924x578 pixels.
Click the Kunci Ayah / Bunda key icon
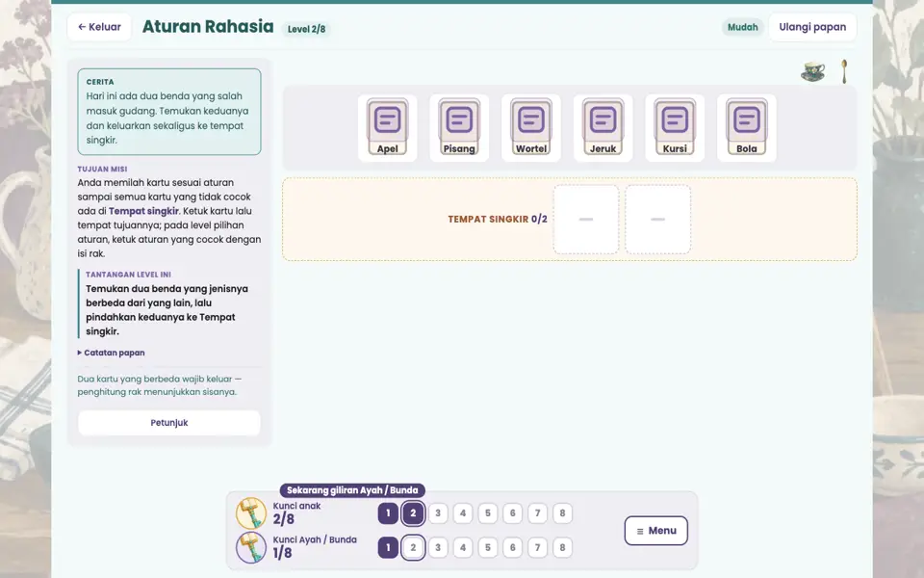pyautogui.click(x=251, y=547)
